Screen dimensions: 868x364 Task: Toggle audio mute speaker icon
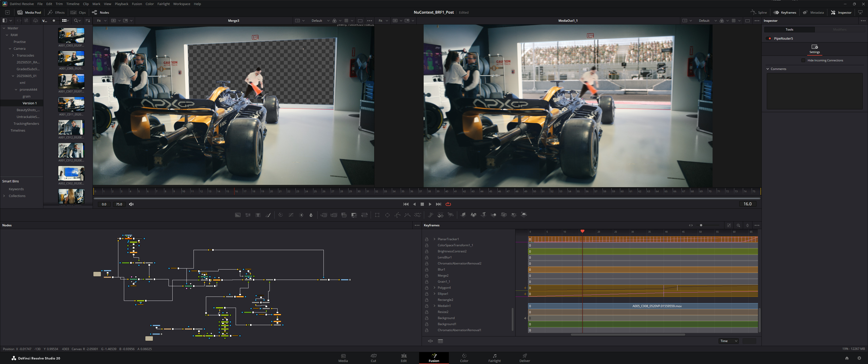131,204
